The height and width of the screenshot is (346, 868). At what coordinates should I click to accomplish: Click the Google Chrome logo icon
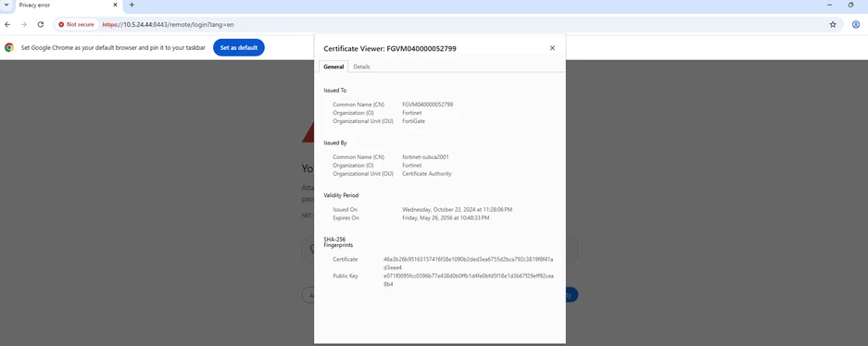[x=9, y=47]
